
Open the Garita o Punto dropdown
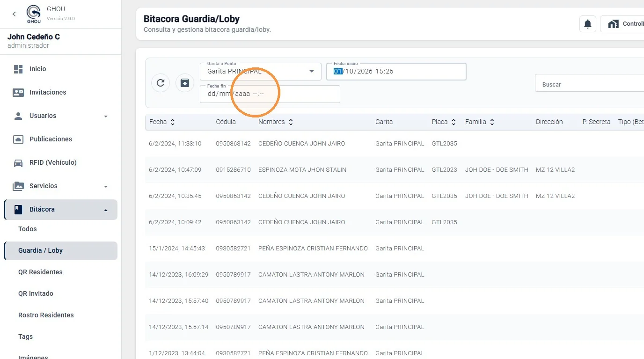[x=261, y=72]
